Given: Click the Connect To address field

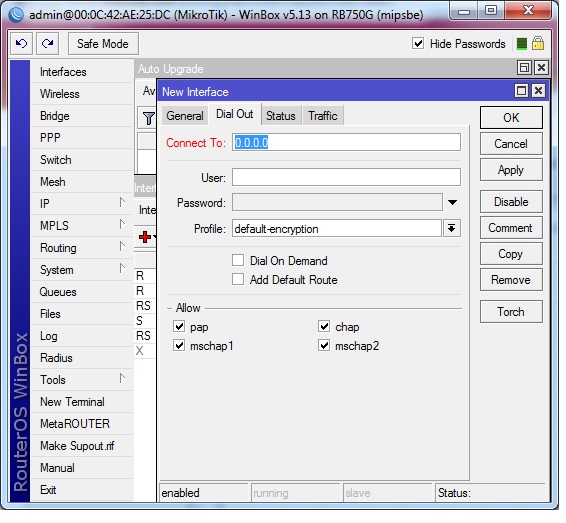Looking at the screenshot, I should click(x=346, y=142).
